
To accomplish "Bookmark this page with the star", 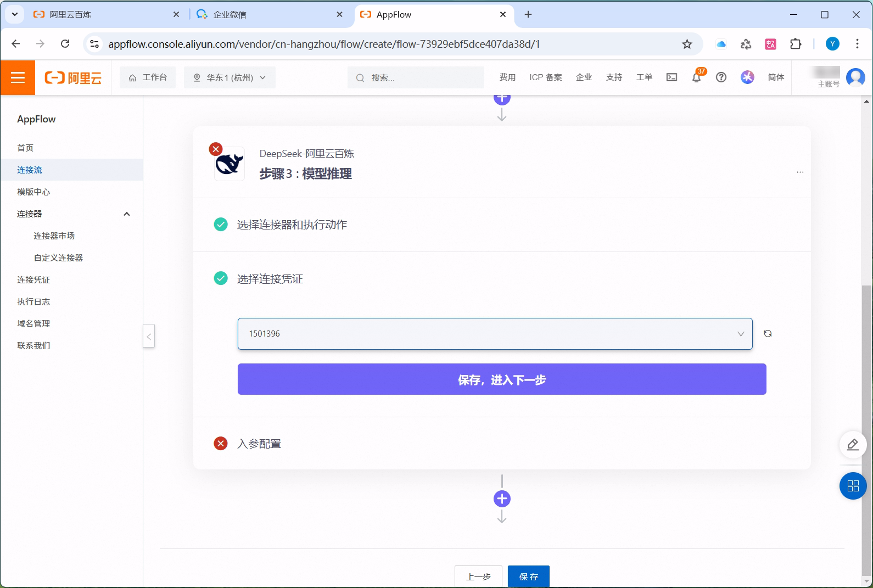I will point(687,44).
